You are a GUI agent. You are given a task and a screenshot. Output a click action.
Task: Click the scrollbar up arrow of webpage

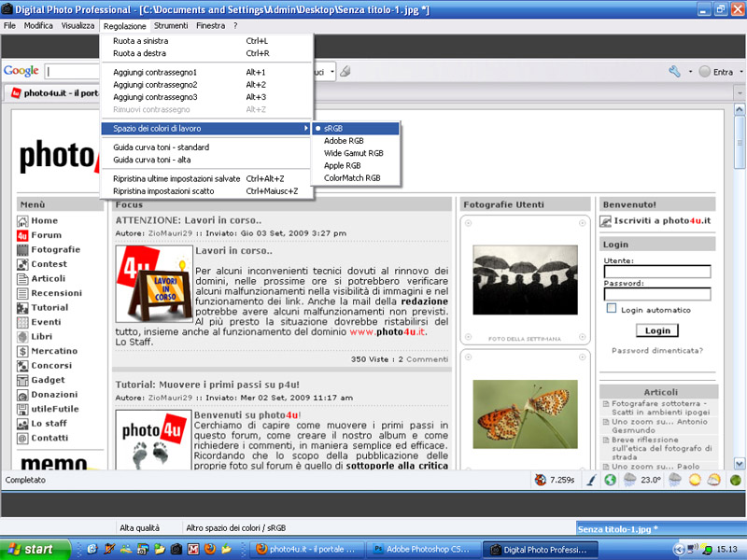pyautogui.click(x=740, y=109)
